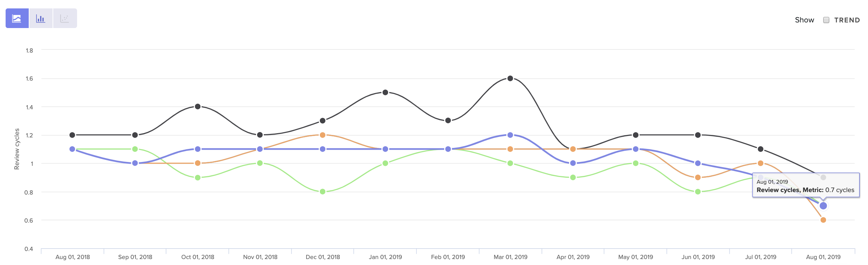Click the black 1.5 point at Jan 2019
This screenshot has height=265, width=868.
385,91
